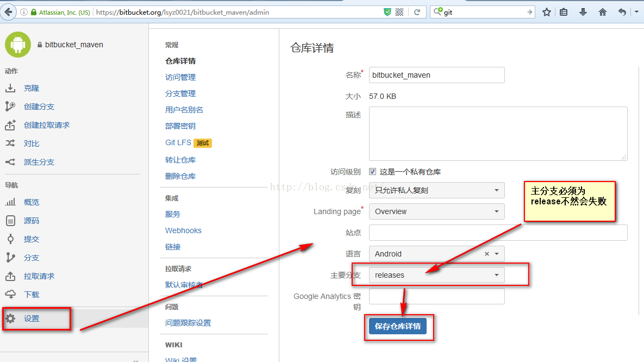
Task: Open the 复刻 只允许私人复刻 dropdown
Action: coord(436,190)
